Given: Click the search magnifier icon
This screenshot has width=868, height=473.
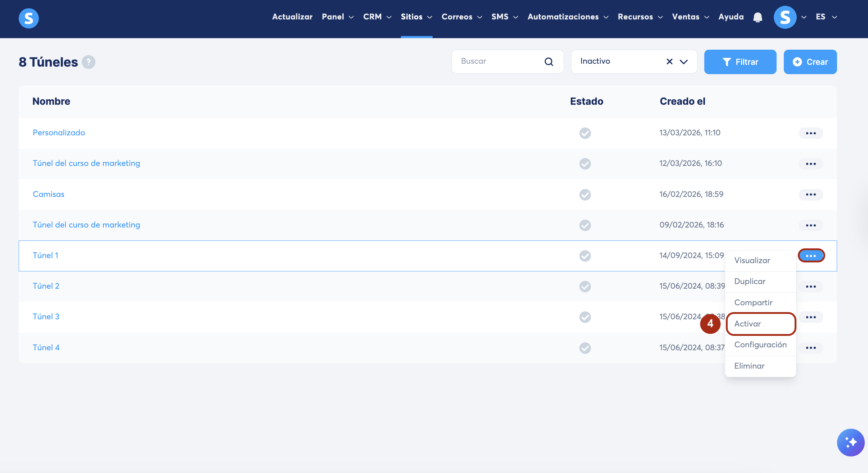Looking at the screenshot, I should 548,62.
